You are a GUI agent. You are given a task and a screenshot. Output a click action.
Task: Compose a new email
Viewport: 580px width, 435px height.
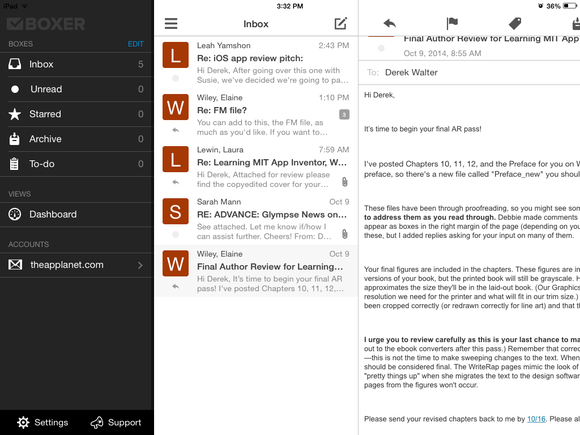pos(341,23)
